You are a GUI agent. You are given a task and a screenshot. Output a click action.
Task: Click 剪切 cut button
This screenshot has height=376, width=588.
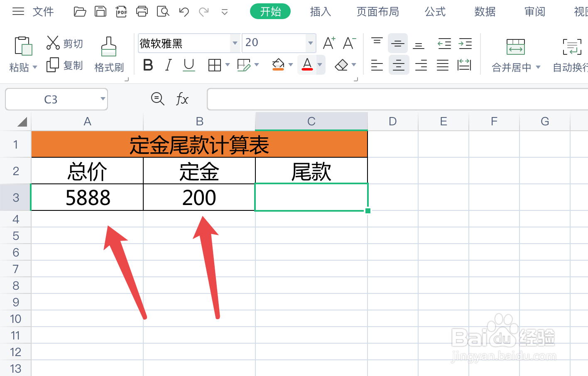(x=65, y=43)
